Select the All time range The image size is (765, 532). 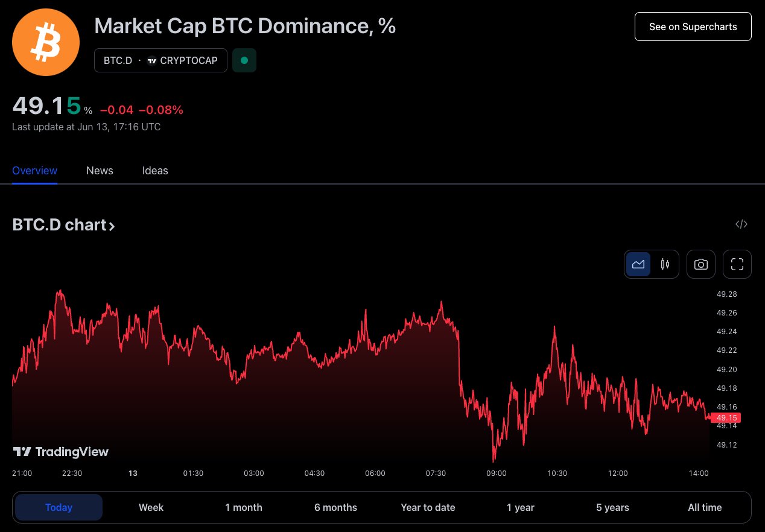pyautogui.click(x=705, y=507)
